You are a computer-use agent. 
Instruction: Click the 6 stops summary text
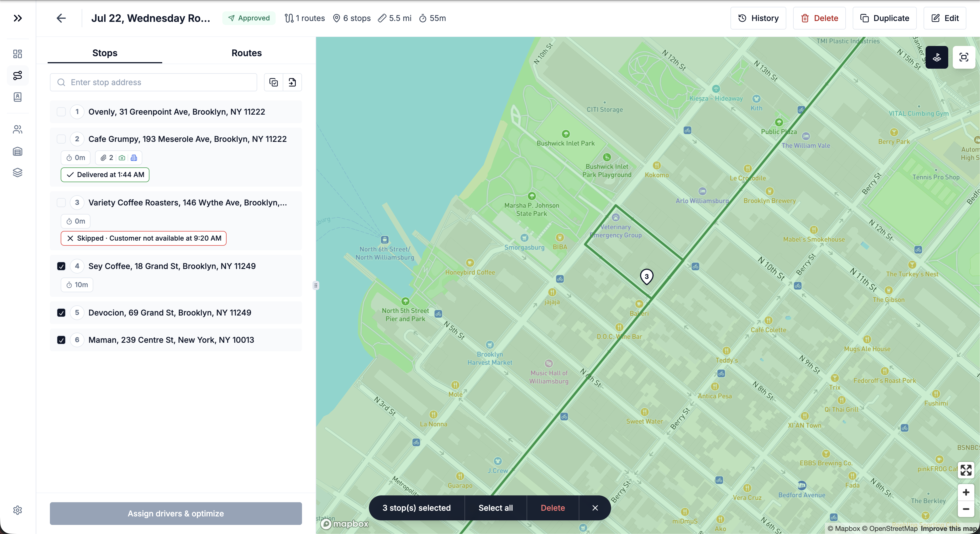pos(352,18)
